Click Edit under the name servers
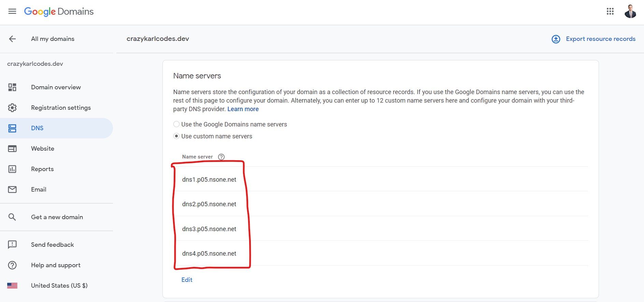The width and height of the screenshot is (644, 302). click(187, 280)
